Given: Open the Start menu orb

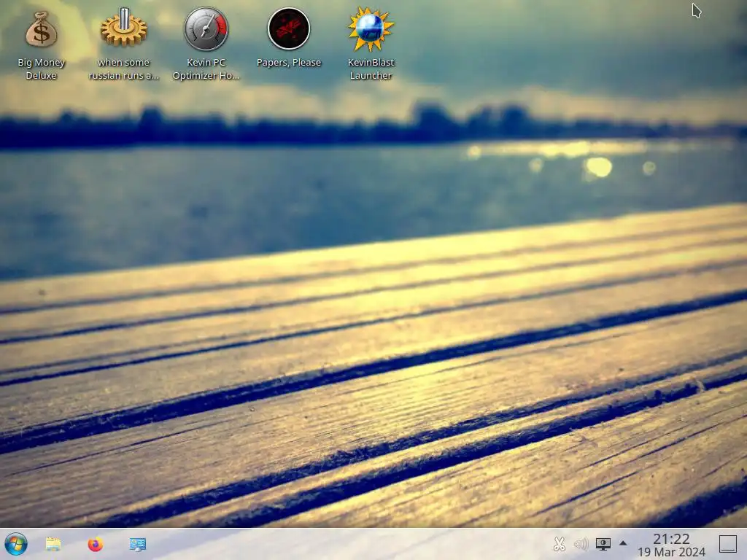Looking at the screenshot, I should [16, 544].
